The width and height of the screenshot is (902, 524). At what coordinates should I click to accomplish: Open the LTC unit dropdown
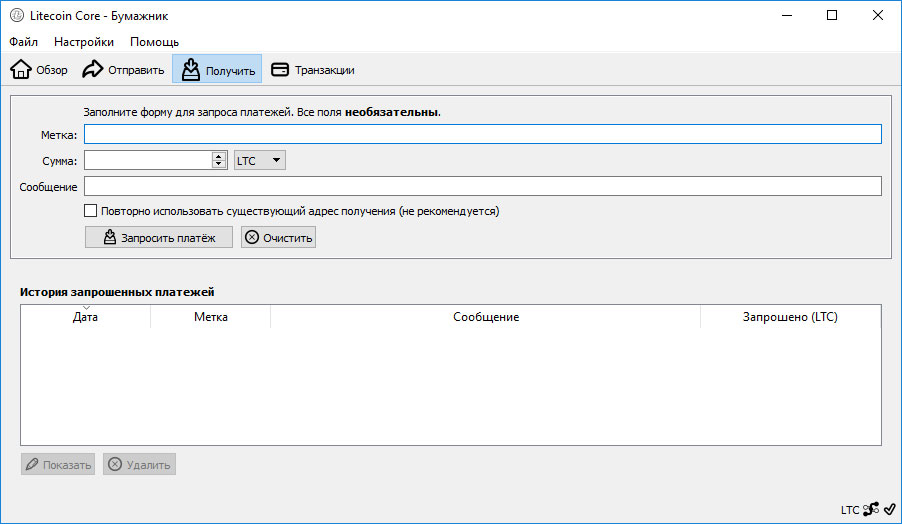pyautogui.click(x=259, y=160)
